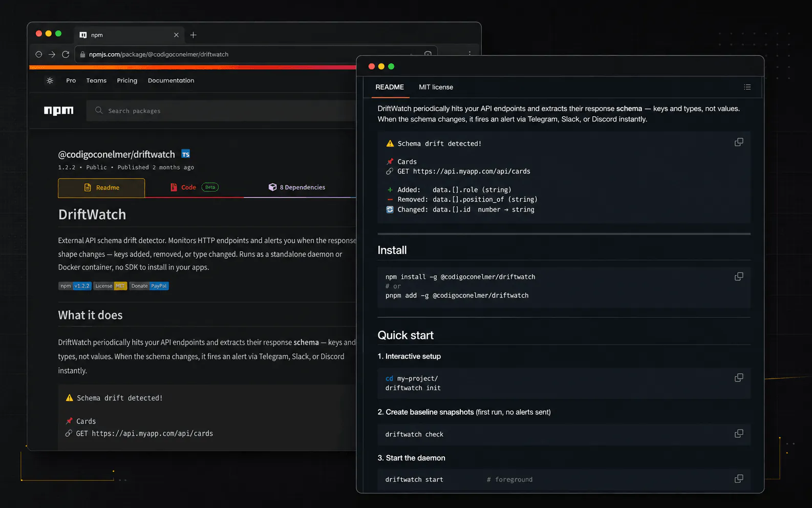Click the '1. Interactive setup' step text

tap(409, 356)
